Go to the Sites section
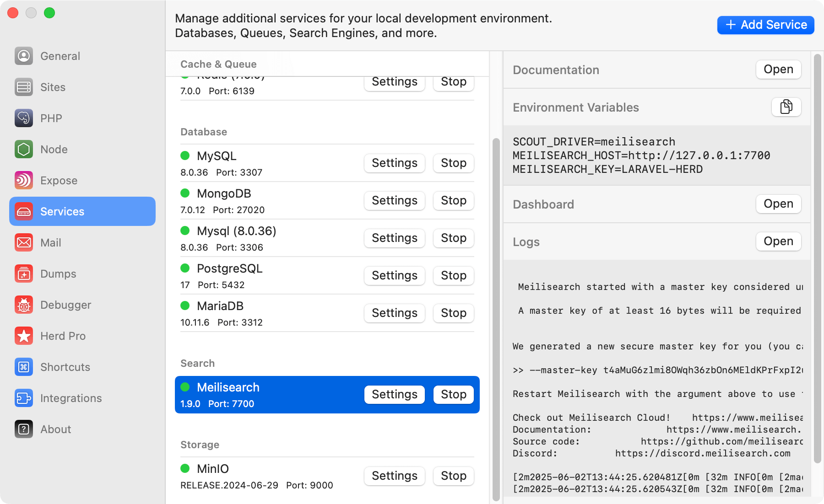Image resolution: width=824 pixels, height=504 pixels. point(53,87)
